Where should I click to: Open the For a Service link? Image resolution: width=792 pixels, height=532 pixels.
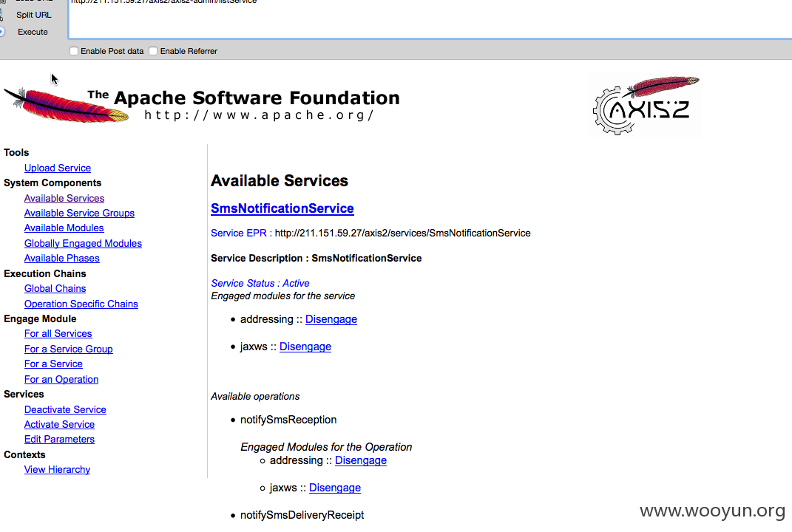pos(53,364)
